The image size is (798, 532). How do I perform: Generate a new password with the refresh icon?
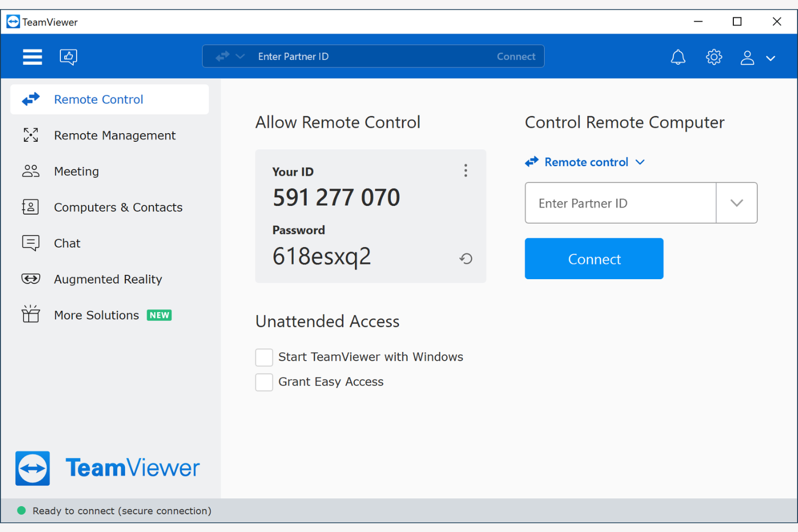465,259
